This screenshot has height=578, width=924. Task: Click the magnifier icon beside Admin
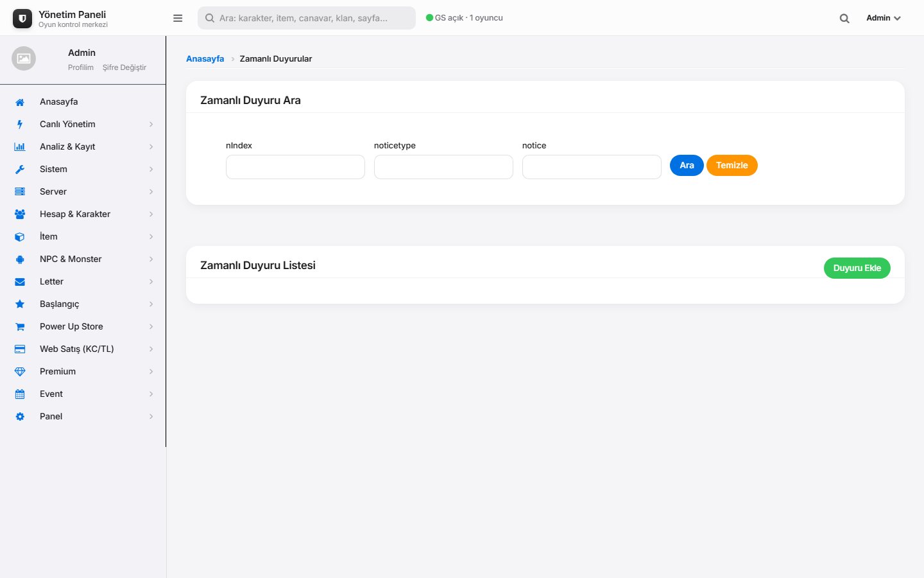tap(844, 18)
